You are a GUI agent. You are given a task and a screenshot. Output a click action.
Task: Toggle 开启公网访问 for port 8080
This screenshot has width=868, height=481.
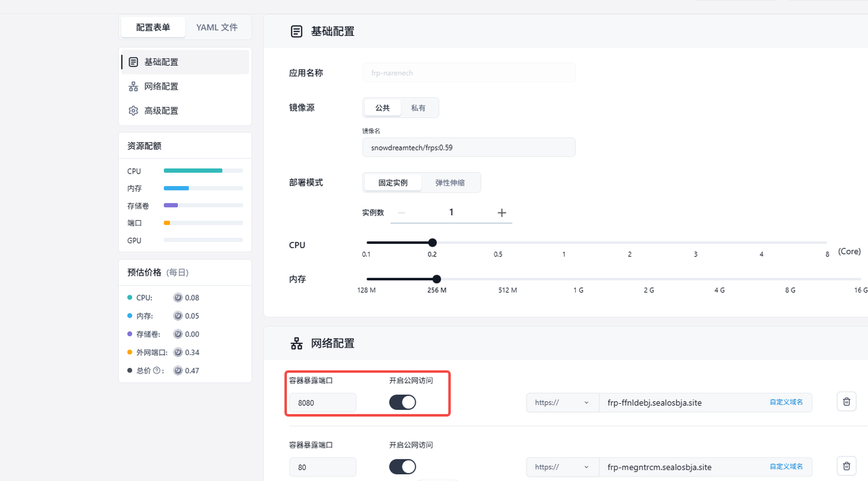click(x=403, y=402)
